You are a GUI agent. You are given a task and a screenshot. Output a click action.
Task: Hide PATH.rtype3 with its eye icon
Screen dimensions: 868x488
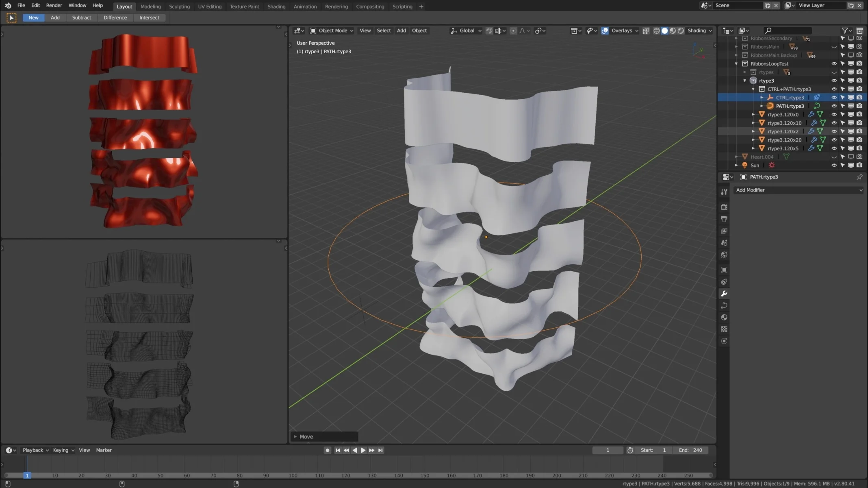coord(834,106)
